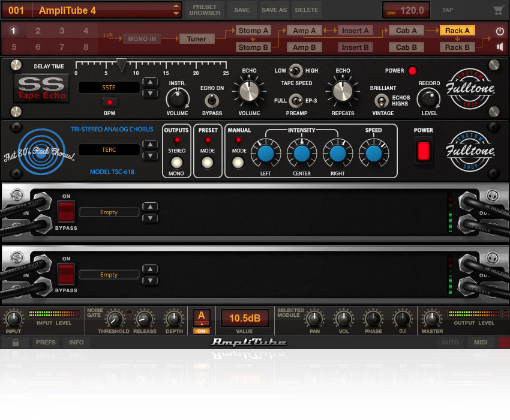The height and width of the screenshot is (420, 510).
Task: Click the noise gate DEPTH knob
Action: click(x=174, y=319)
